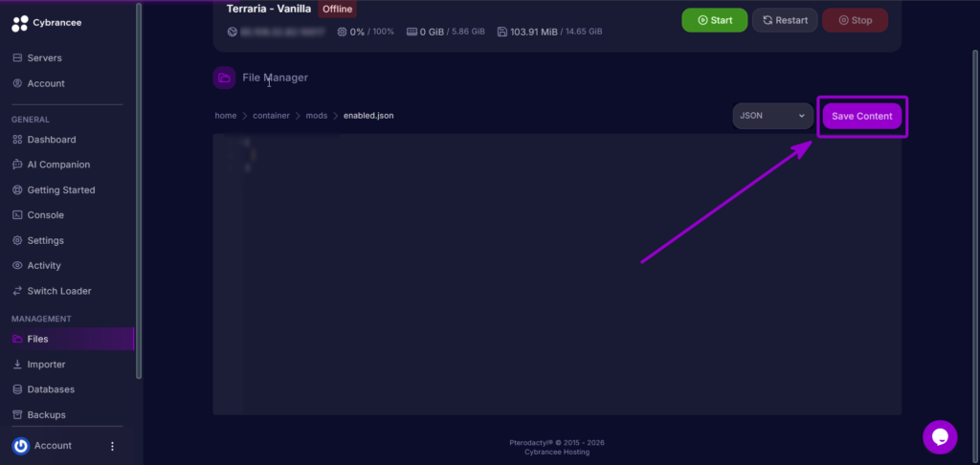Open the Servers page
Viewport: 980px width, 465px height.
[x=44, y=58]
